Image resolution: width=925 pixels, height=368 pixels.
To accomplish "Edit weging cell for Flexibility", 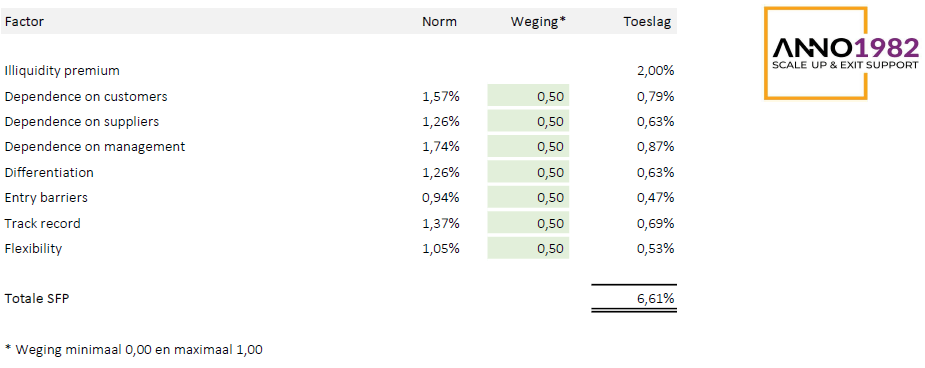I will (x=528, y=248).
